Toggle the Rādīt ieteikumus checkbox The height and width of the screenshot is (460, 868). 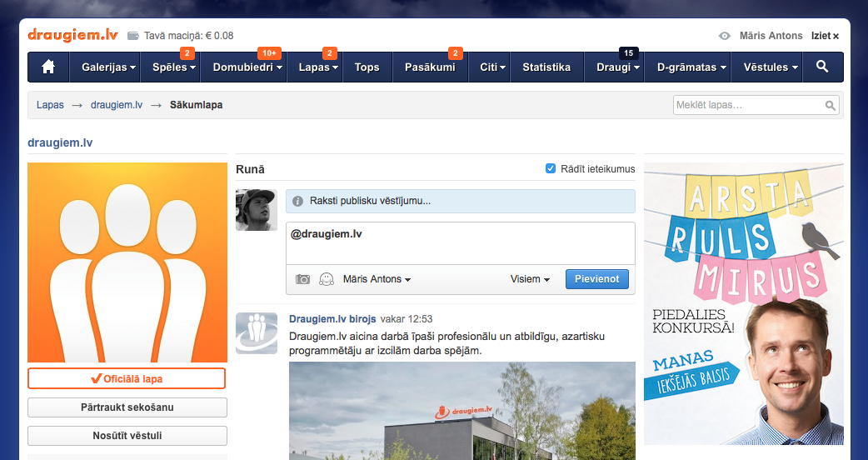(x=551, y=168)
